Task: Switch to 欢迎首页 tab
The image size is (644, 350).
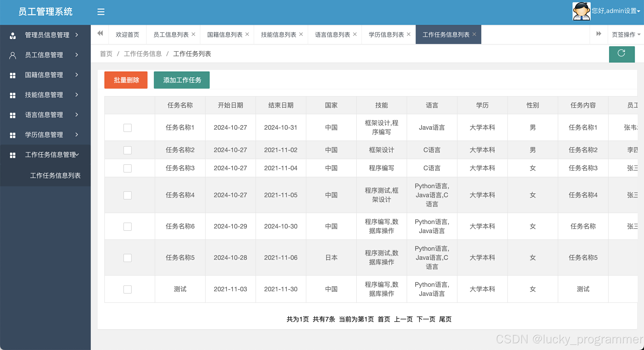Action: pos(128,34)
